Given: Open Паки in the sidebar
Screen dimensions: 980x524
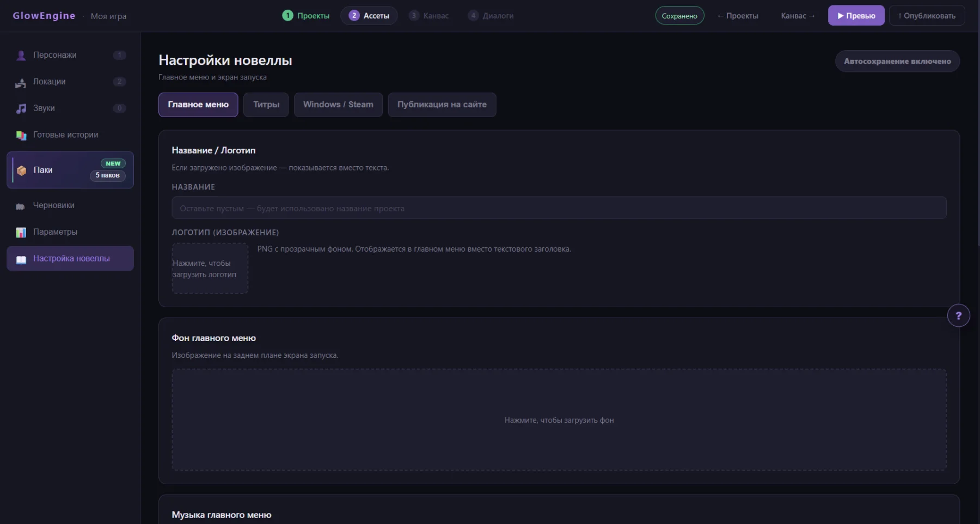Looking at the screenshot, I should pyautogui.click(x=70, y=170).
